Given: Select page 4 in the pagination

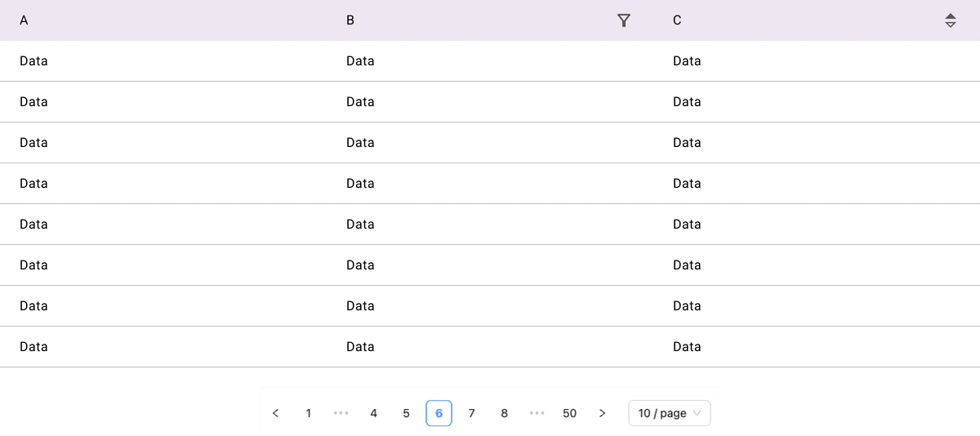Looking at the screenshot, I should click(374, 413).
